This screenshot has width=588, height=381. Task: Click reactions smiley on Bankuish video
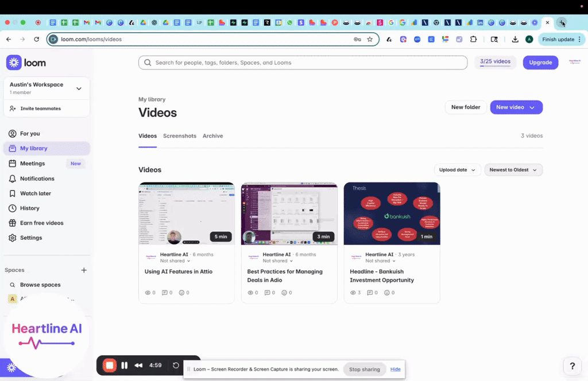387,293
